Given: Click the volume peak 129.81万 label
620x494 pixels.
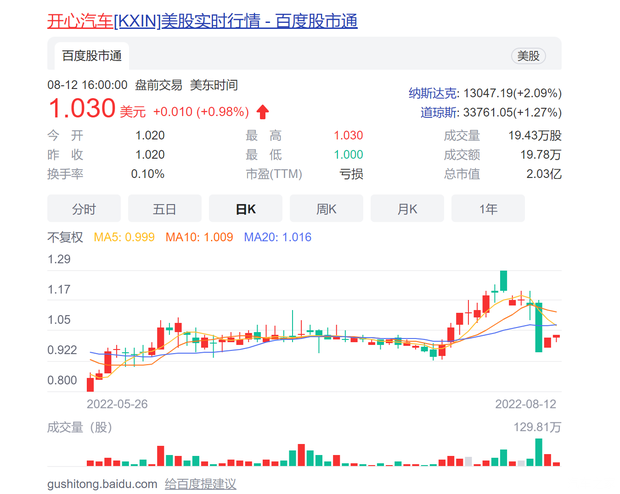Looking at the screenshot, I should click(537, 427).
